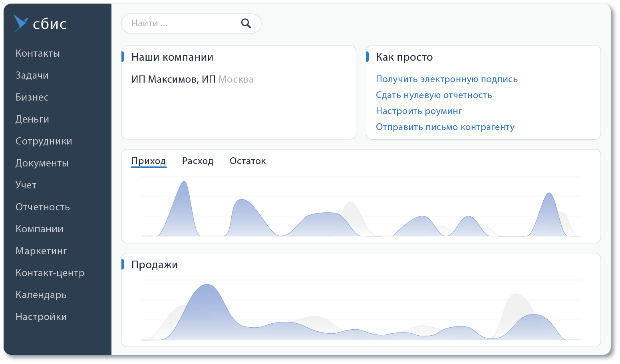Click the Москва city label

pyautogui.click(x=236, y=79)
